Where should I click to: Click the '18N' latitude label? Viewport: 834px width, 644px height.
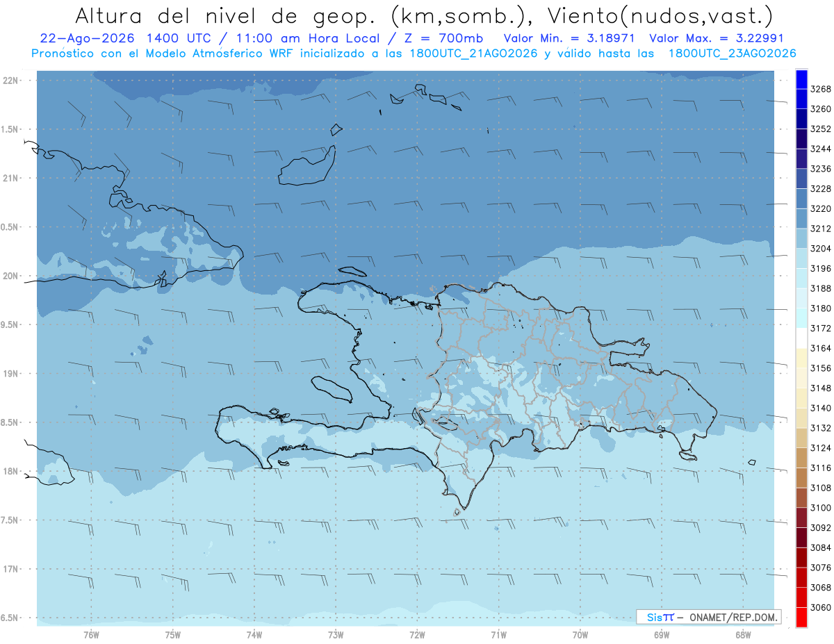point(10,472)
